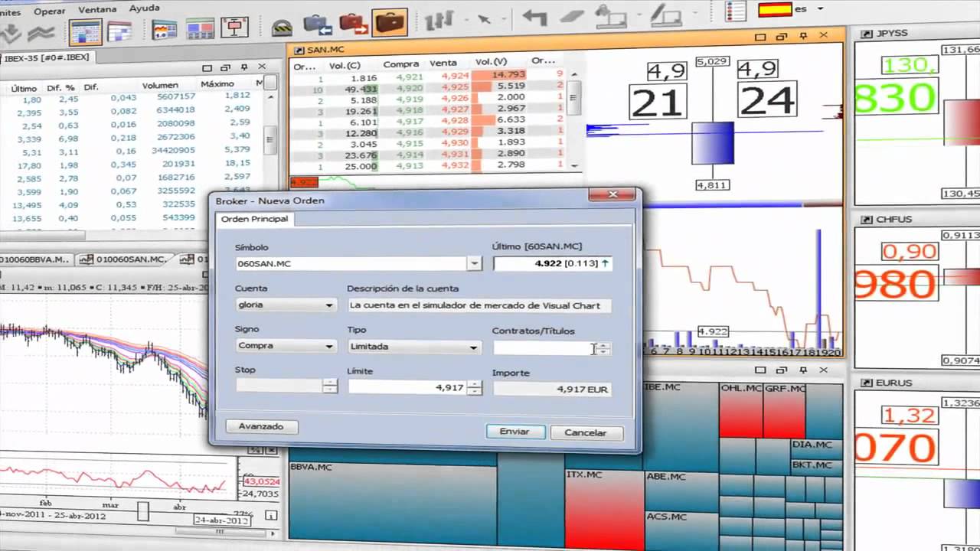Image resolution: width=980 pixels, height=551 pixels.
Task: Click the scrollbar thumb of the IBEX-35 table
Action: pyautogui.click(x=269, y=140)
